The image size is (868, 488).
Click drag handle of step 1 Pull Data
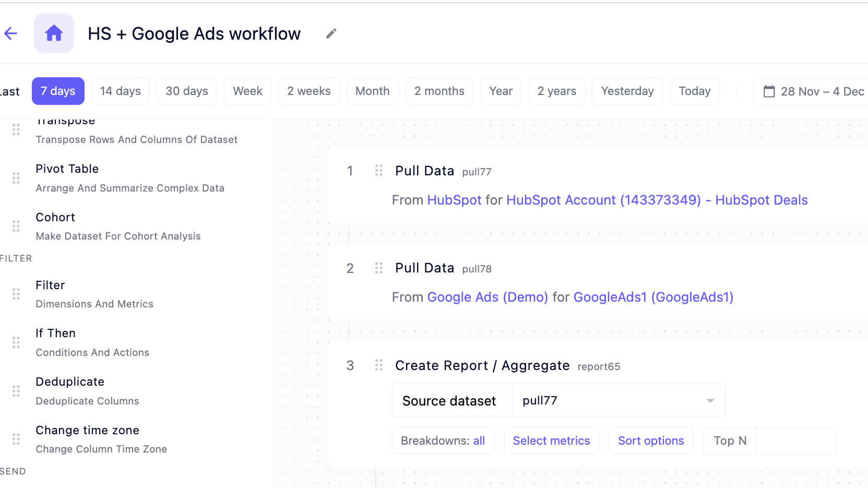tap(379, 171)
